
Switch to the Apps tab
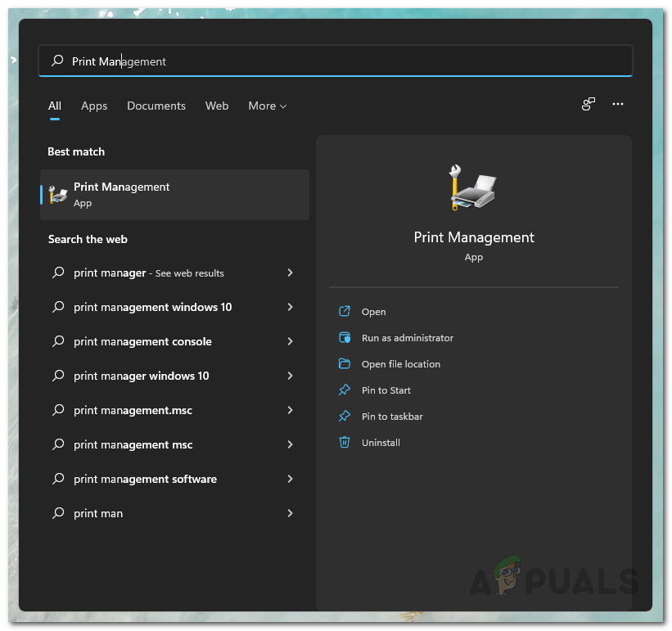pyautogui.click(x=94, y=106)
